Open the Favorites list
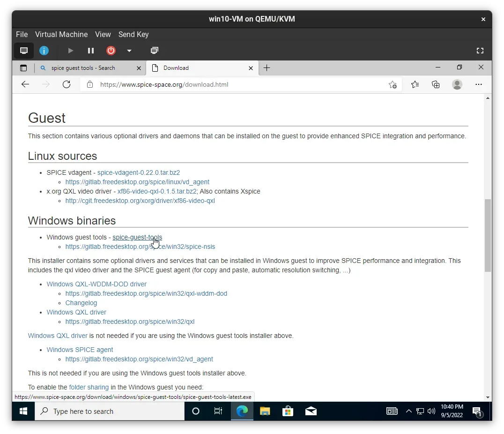 (415, 85)
